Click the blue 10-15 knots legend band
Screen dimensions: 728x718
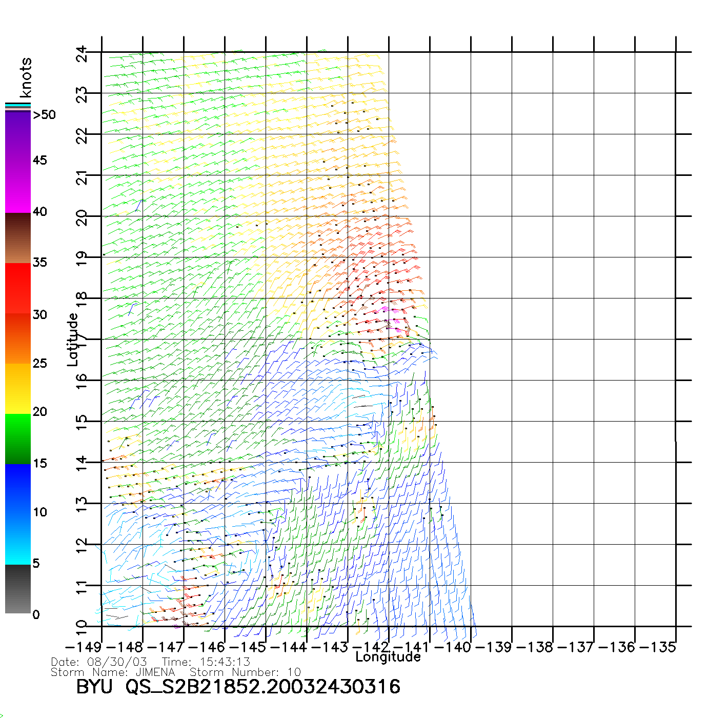pyautogui.click(x=18, y=488)
